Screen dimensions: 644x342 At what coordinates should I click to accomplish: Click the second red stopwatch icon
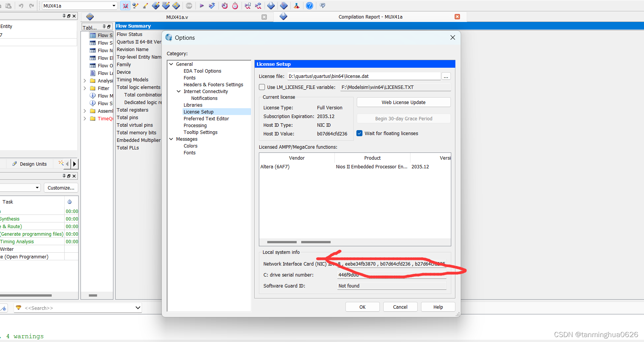pos(235,6)
